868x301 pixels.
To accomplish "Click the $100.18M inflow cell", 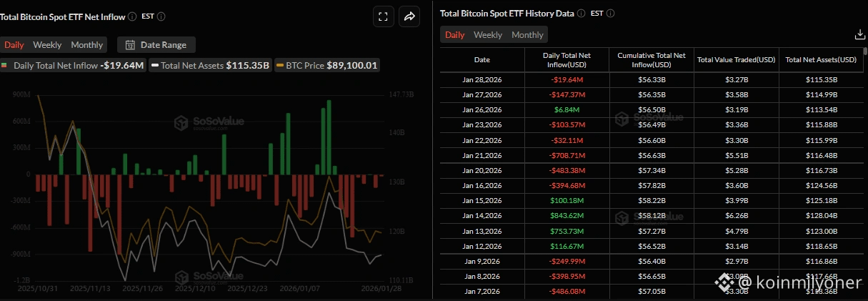I will [567, 201].
